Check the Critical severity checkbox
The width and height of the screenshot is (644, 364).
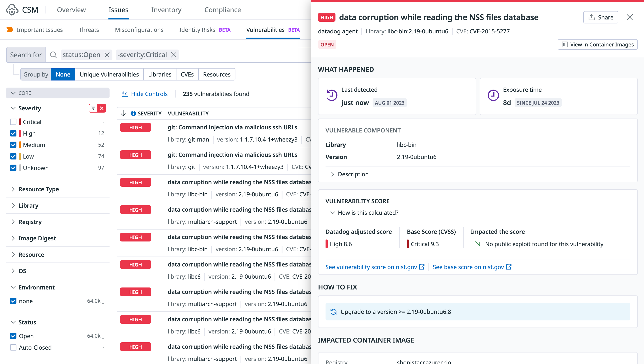point(13,122)
